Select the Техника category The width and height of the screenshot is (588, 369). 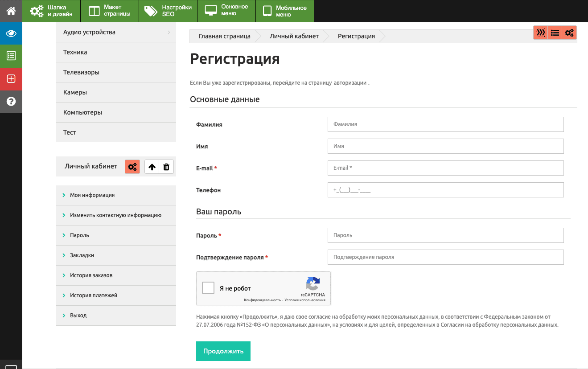pyautogui.click(x=116, y=52)
